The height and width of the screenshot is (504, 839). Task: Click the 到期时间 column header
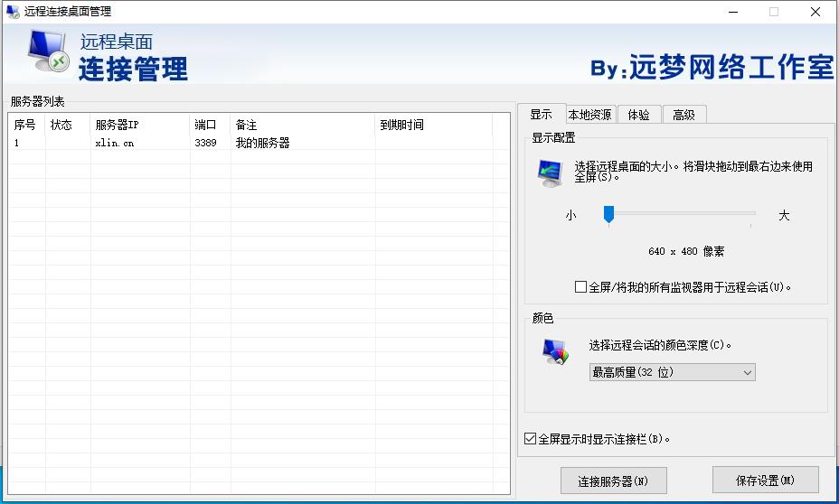[433, 125]
